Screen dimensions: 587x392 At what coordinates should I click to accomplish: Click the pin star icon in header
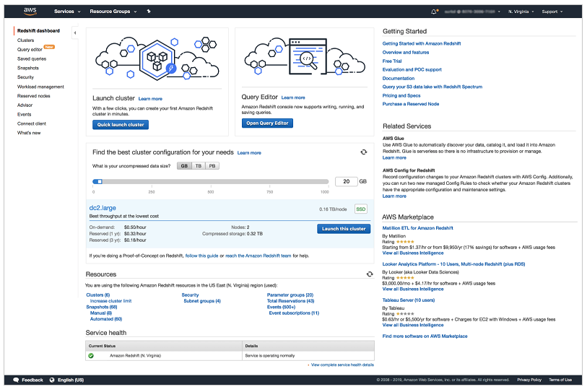[x=149, y=12]
